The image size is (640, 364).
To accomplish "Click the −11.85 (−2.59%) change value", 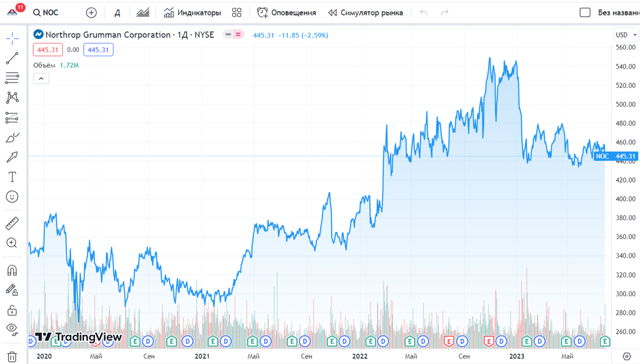I will point(302,35).
